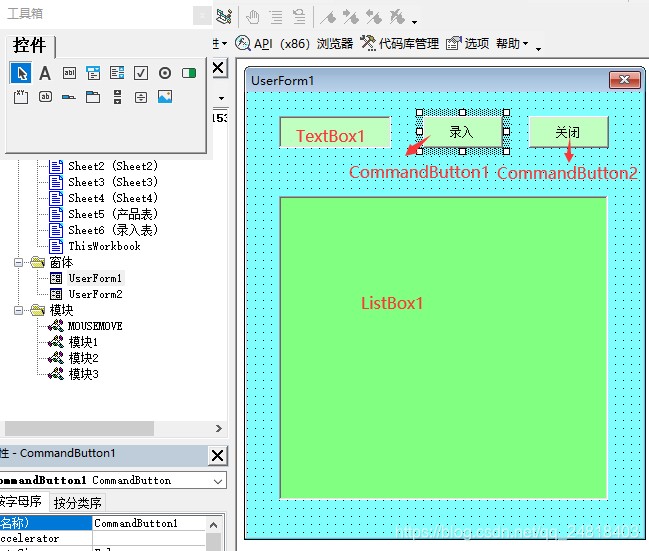Click the project tree horizontal scrollbar thumb
Viewport: 649px width, 551px height.
(x=79, y=428)
